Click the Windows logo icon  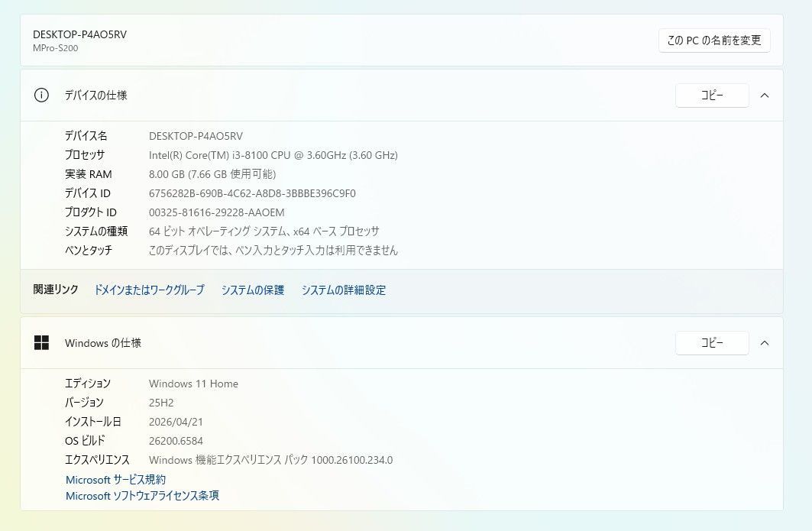point(41,342)
